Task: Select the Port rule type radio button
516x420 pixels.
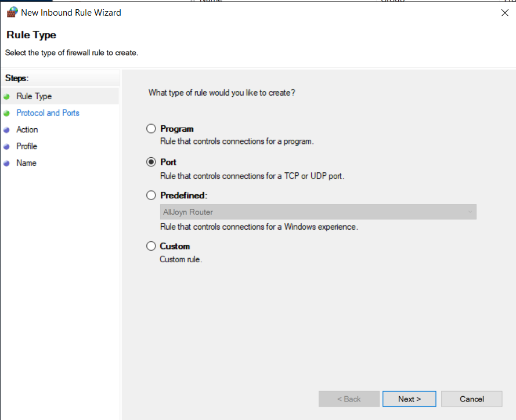Action: (x=151, y=162)
